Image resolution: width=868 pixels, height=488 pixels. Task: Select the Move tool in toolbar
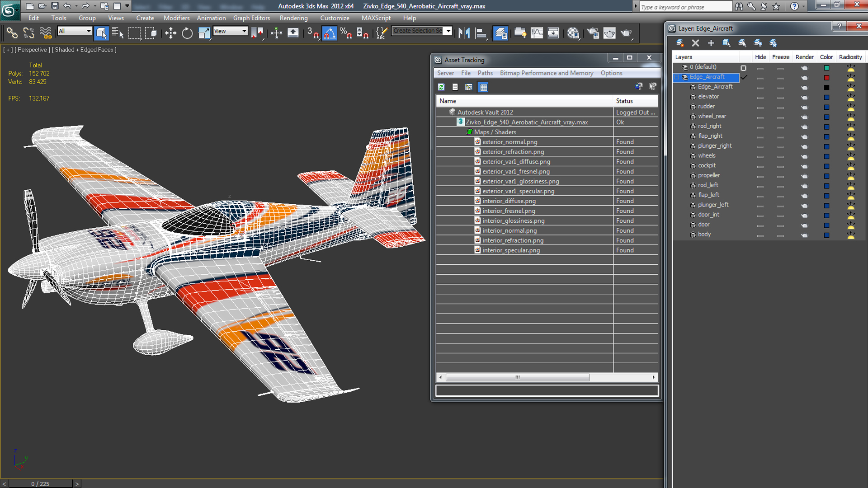pos(170,32)
